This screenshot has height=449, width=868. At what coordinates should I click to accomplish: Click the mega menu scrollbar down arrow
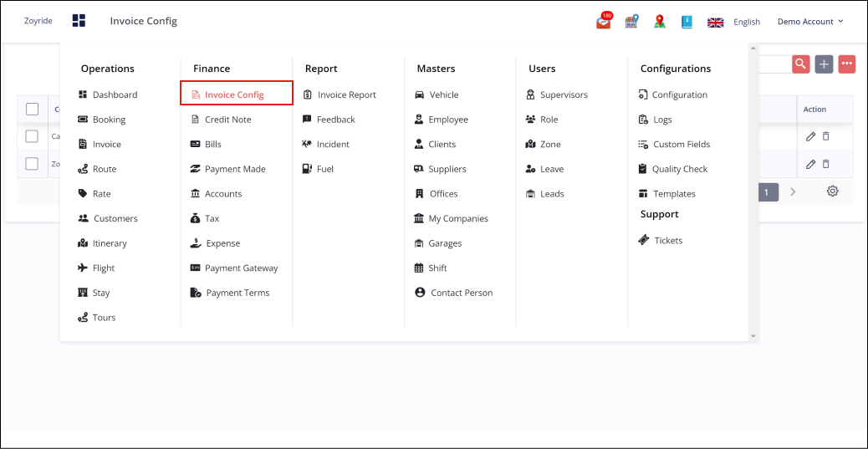(x=753, y=336)
